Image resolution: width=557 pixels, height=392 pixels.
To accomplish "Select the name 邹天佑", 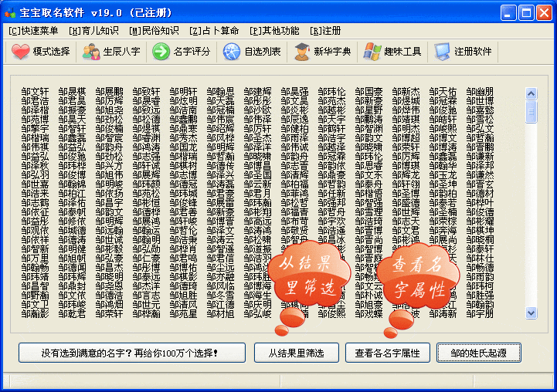I will point(443,92).
